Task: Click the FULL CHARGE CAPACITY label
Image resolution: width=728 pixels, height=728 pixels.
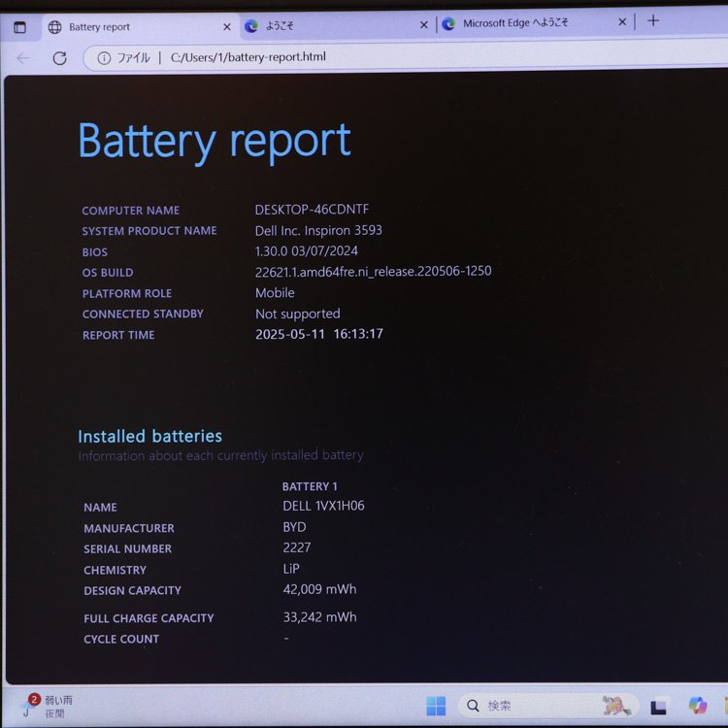Action: point(149,618)
